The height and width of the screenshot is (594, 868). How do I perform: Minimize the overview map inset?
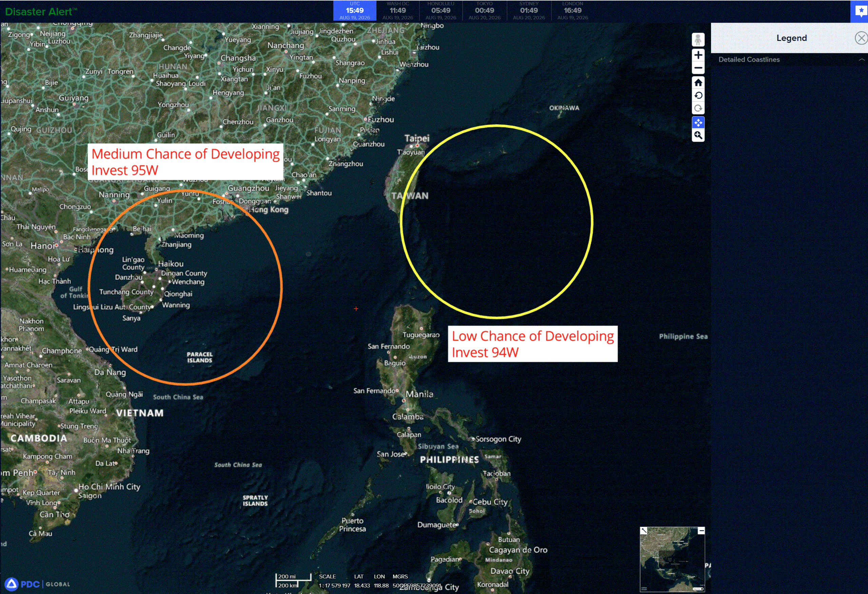[701, 531]
